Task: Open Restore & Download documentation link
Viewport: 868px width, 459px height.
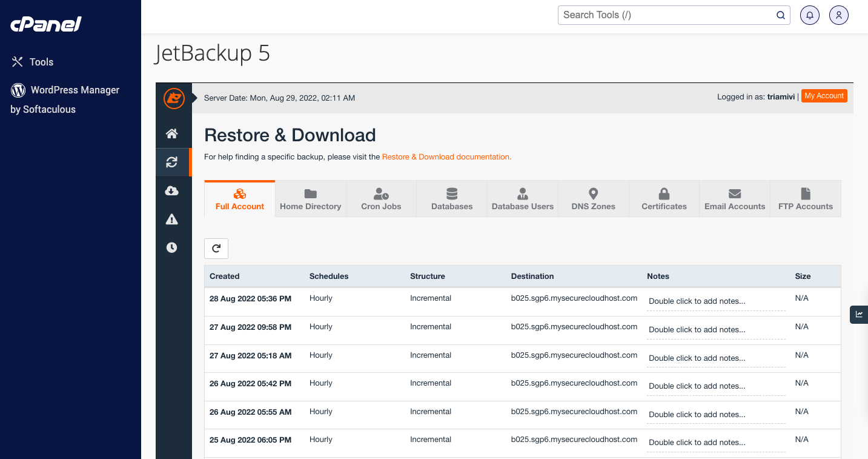Action: (x=446, y=156)
